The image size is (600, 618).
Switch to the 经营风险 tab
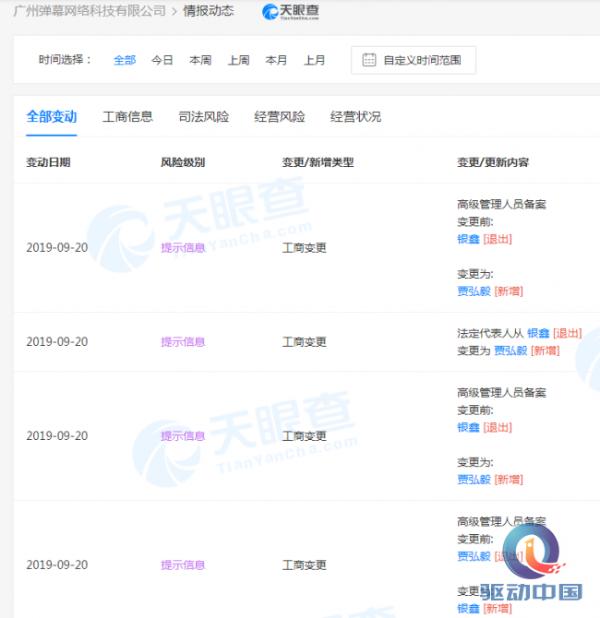tap(280, 117)
